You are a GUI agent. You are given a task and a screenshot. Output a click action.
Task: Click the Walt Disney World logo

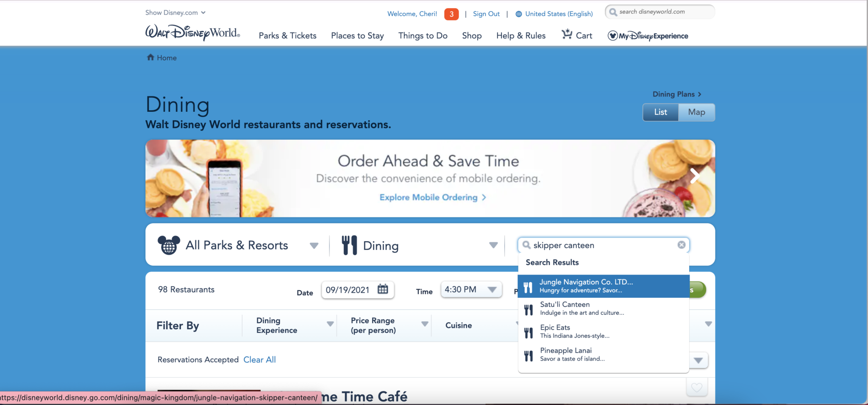click(x=192, y=33)
